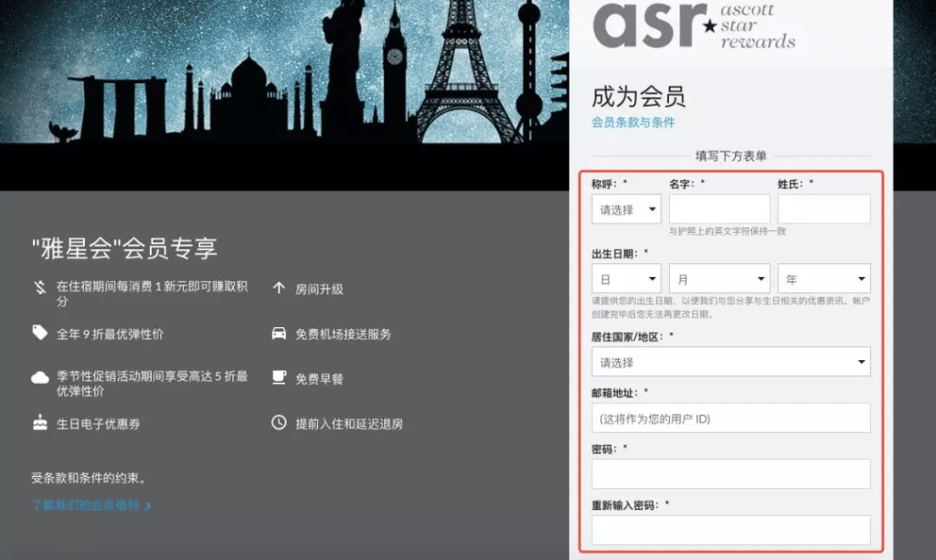Click the 重新输入密码 confirm password field

(730, 530)
